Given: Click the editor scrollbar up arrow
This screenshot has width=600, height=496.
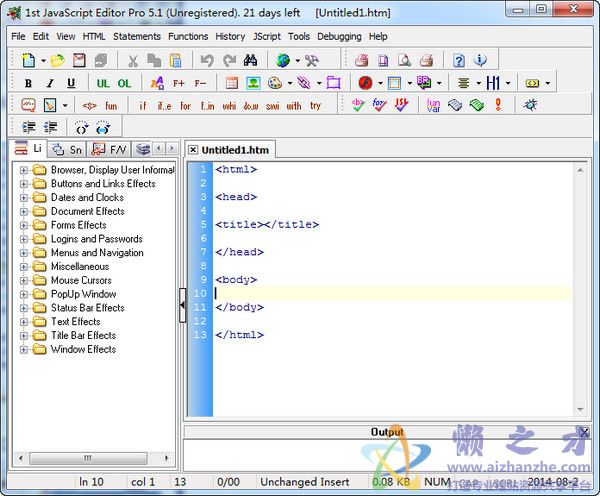Looking at the screenshot, I should (x=580, y=170).
